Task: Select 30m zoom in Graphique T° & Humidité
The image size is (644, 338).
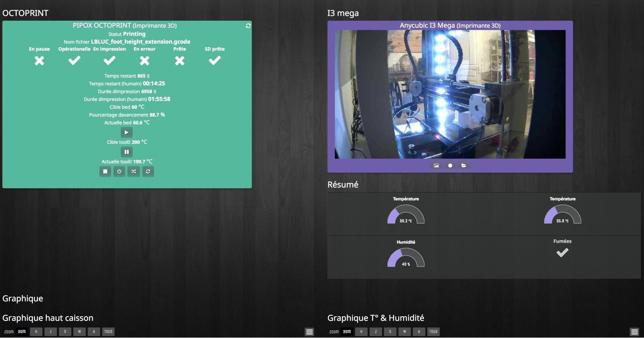Action: click(347, 332)
